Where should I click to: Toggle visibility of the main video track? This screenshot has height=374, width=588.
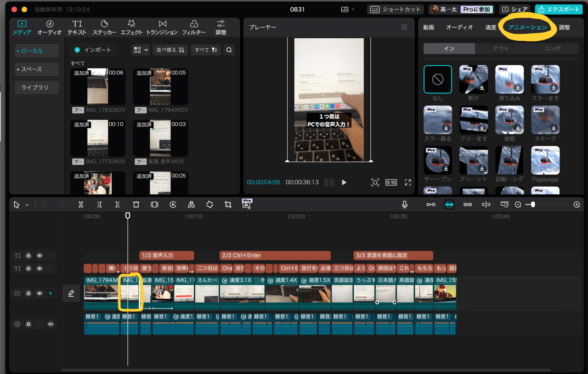(40, 293)
